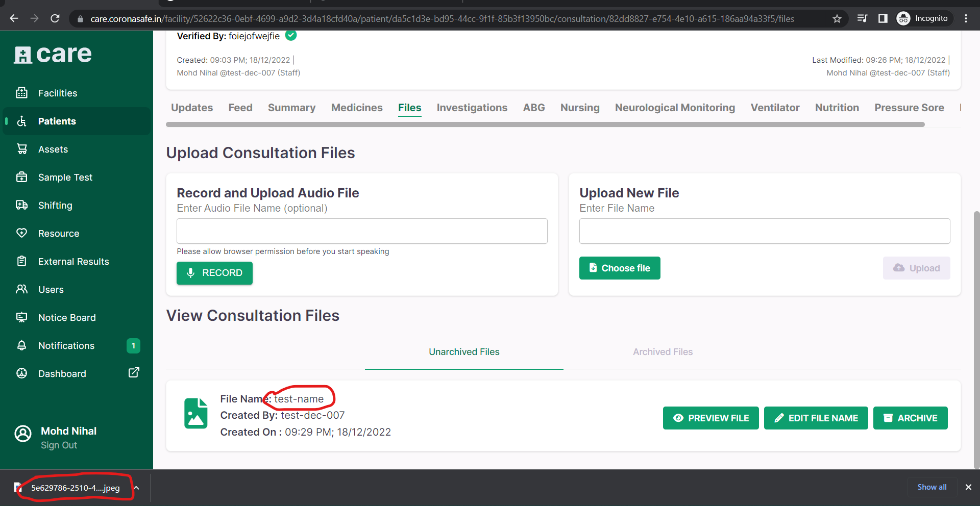Click the Notifications bell icon

(x=22, y=345)
